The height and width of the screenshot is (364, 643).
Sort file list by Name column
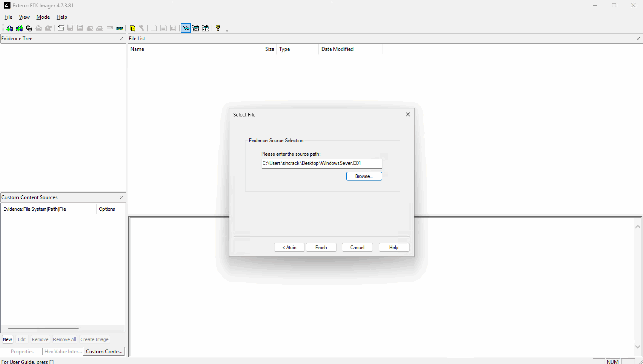(181, 49)
